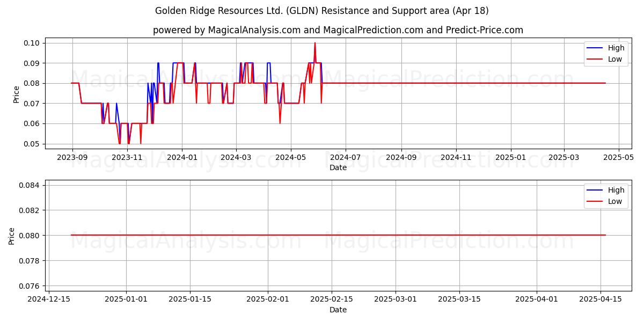This screenshot has height=322, width=644.
Task: Click the 0.08 tick on top chart
Action: 33,83
